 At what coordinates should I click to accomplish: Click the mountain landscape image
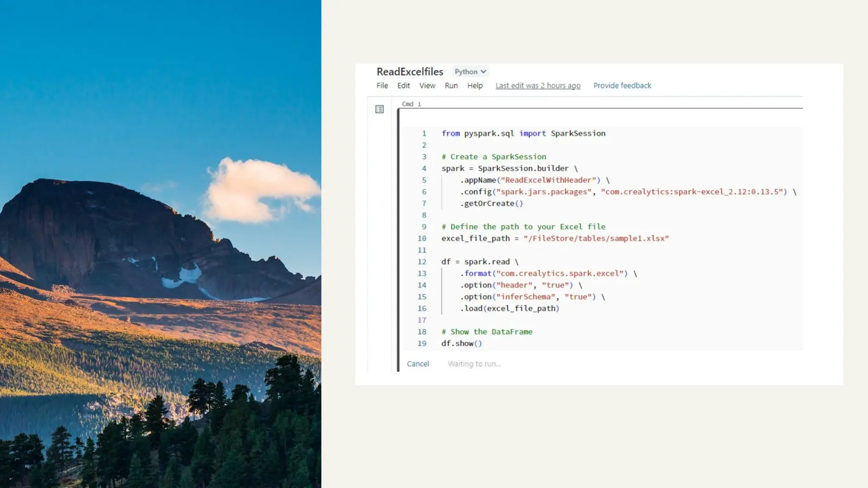(x=160, y=244)
